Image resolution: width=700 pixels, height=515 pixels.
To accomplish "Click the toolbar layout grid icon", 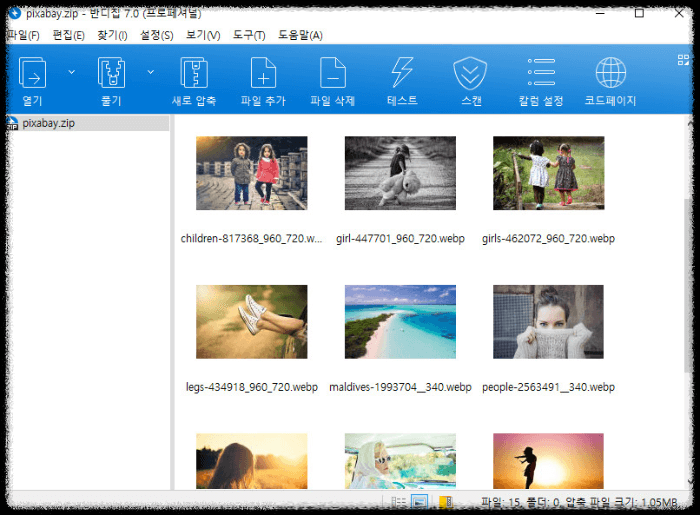I will click(683, 60).
